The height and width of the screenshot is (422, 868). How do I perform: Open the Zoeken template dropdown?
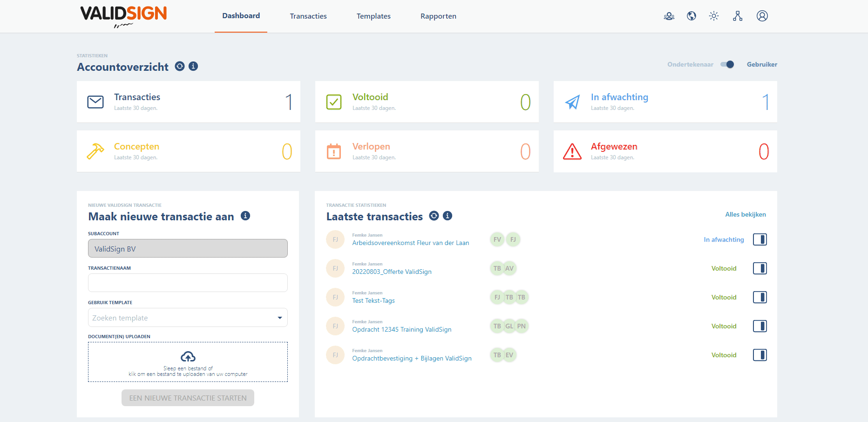tap(188, 318)
